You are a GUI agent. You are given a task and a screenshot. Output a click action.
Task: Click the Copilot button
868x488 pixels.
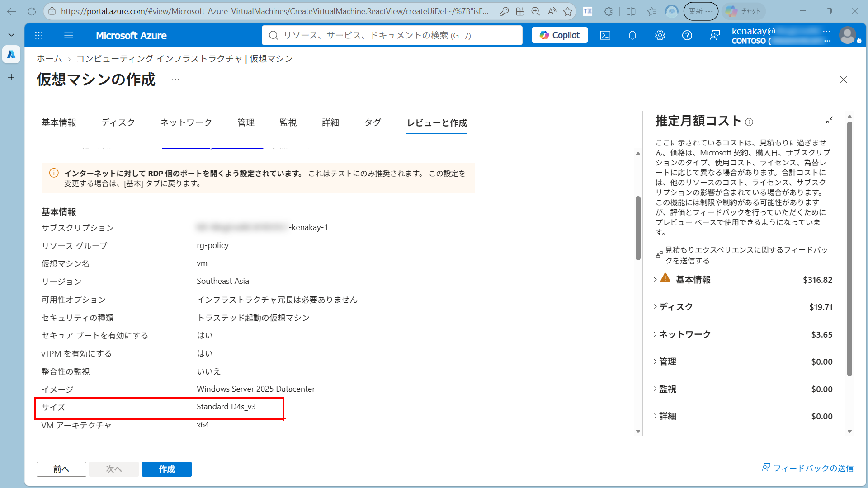click(560, 35)
